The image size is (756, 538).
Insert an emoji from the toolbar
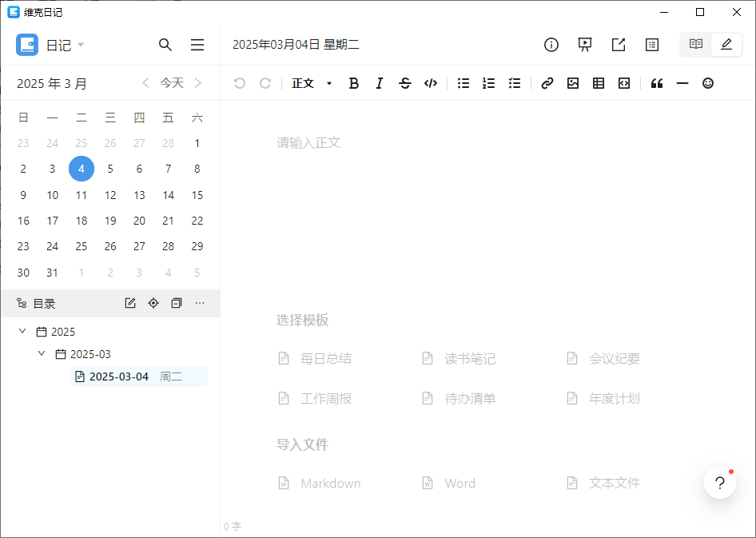[708, 83]
